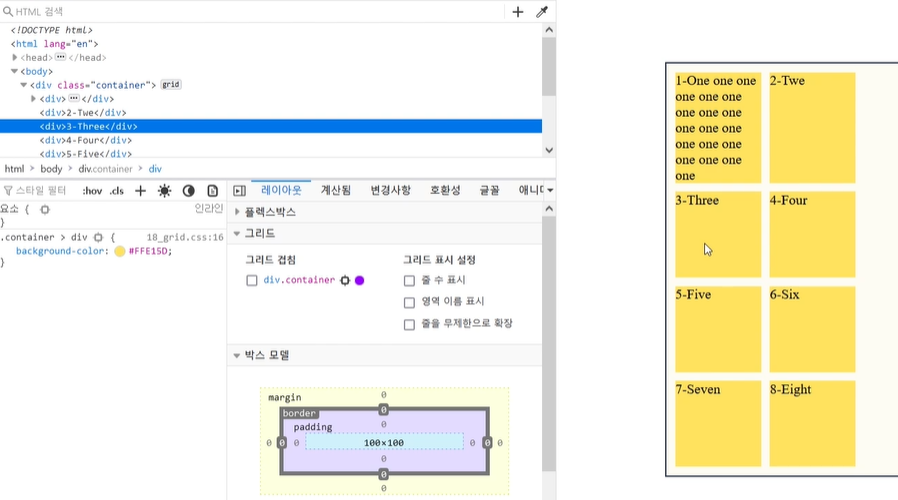The image size is (898, 500).
Task: Click the 8-Eight grid cell on the page
Action: click(x=812, y=424)
